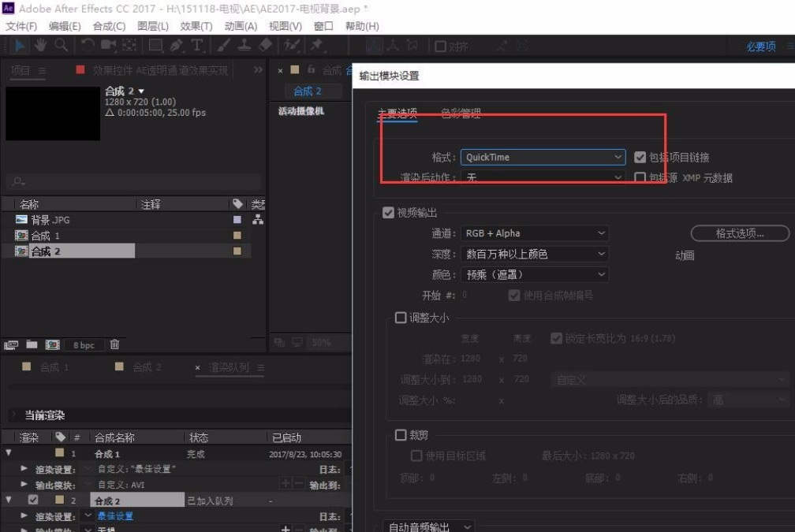Select the Pan Behind anchor point tool
The height and width of the screenshot is (532, 795).
(x=129, y=46)
